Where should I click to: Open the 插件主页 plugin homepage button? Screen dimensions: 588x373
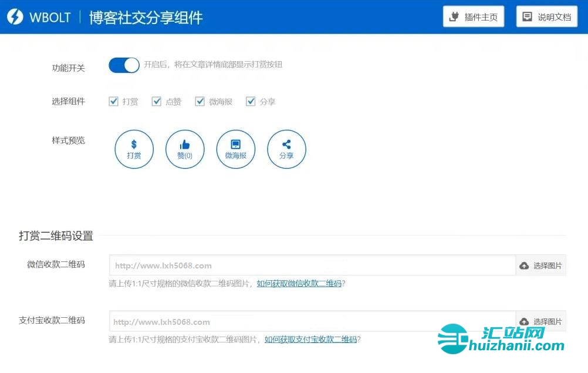coord(473,16)
